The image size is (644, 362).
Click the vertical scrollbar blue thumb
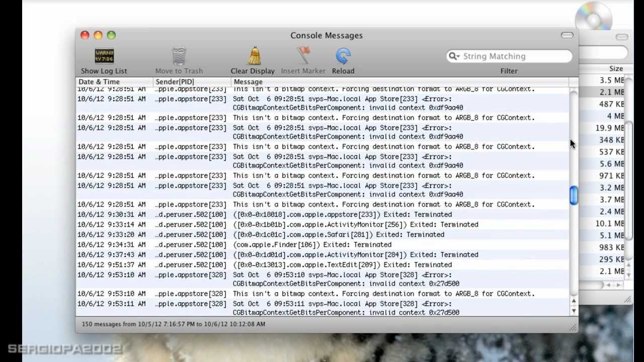574,195
